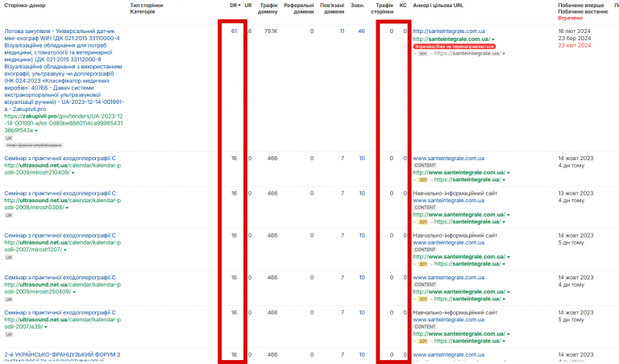Expand caret after the e39 URL
This screenshot has height=364, width=619.
46,327
